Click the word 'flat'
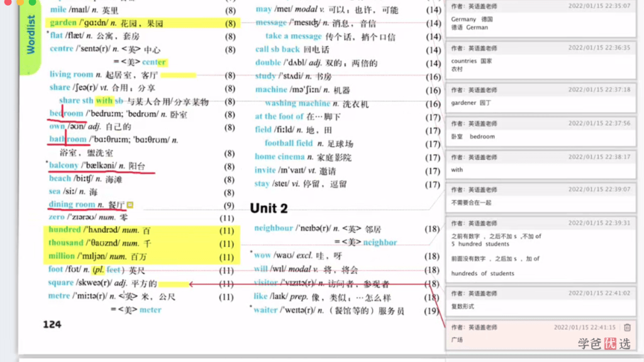 click(x=56, y=36)
